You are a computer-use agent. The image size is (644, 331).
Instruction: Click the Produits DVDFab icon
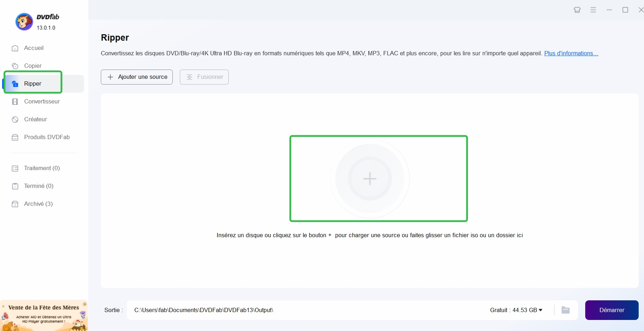coord(15,137)
